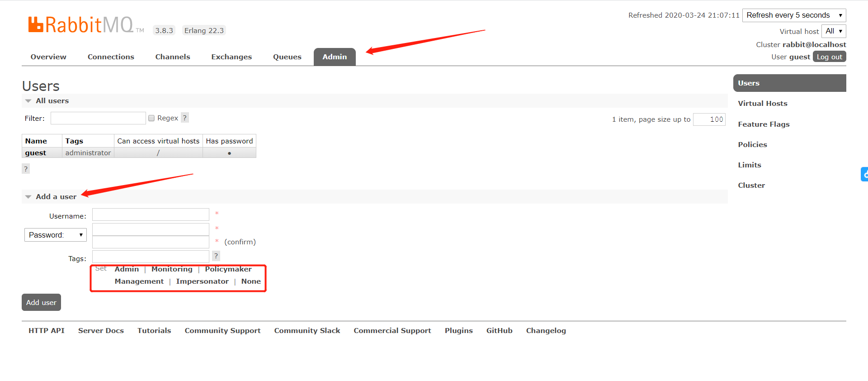The image size is (868, 381).
Task: Open Feature Flags in the side menu
Action: (764, 124)
